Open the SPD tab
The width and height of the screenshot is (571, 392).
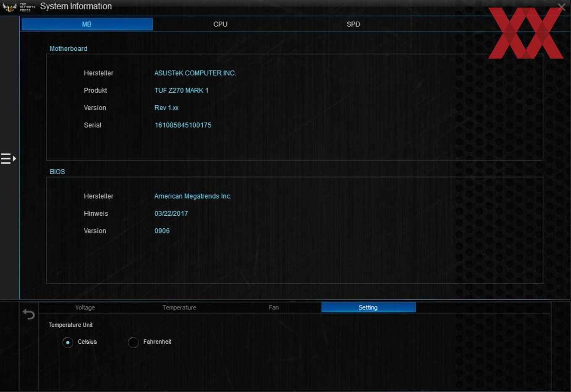point(354,24)
